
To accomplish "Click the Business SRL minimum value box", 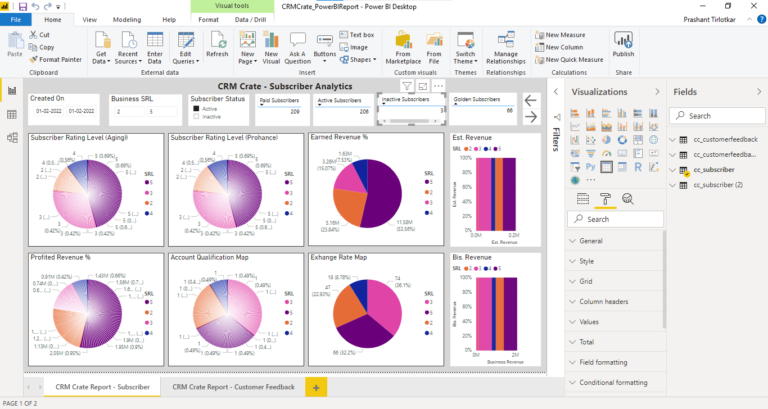I will (128, 112).
